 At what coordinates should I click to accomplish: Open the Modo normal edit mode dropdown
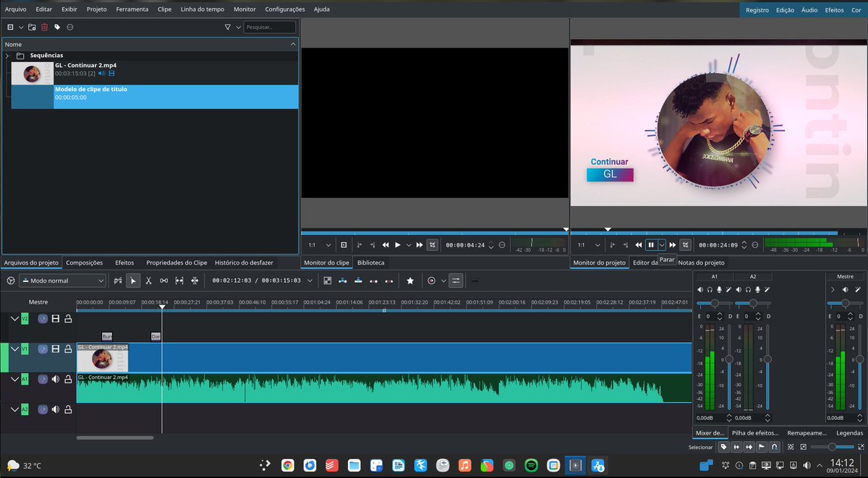(63, 281)
